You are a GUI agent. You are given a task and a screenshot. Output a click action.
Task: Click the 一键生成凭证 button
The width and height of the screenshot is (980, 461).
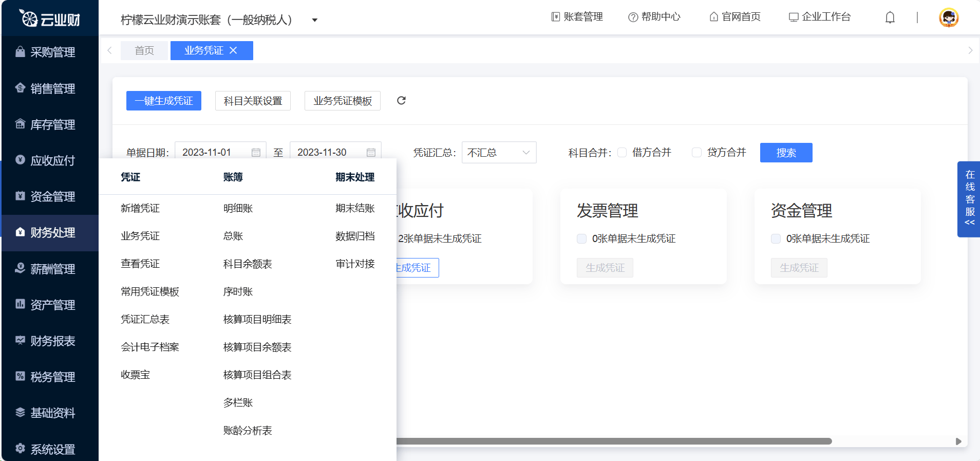tap(164, 101)
